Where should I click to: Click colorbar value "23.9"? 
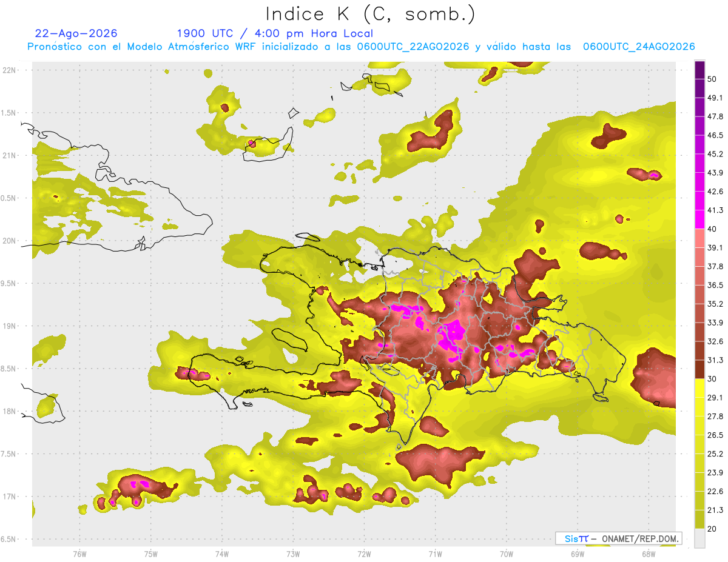point(715,473)
